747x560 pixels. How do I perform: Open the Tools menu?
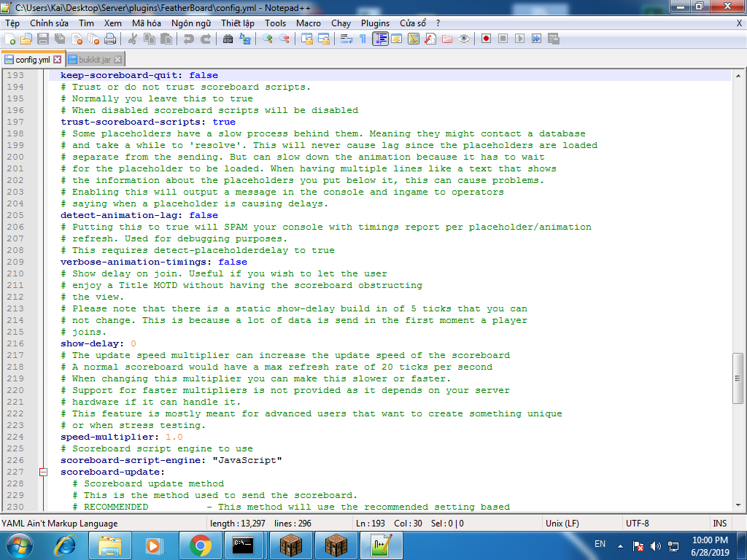275,23
